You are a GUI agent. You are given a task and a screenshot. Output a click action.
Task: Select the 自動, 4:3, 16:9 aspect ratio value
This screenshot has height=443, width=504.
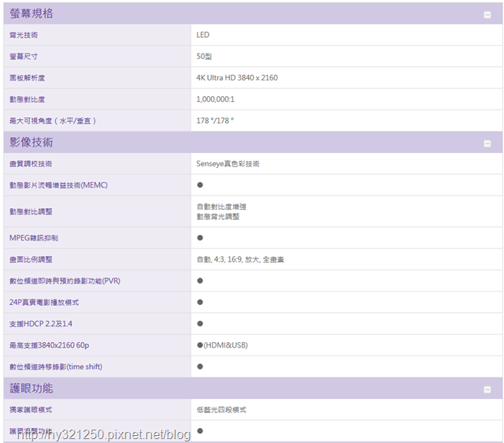click(x=240, y=259)
